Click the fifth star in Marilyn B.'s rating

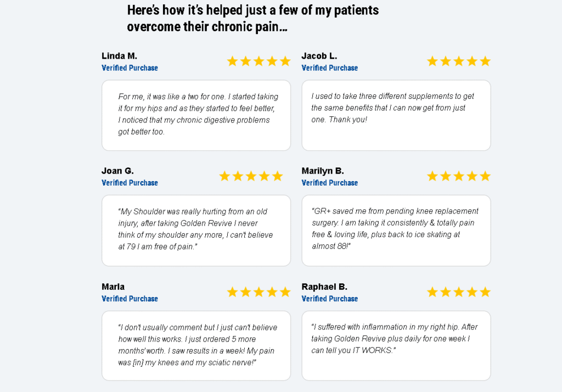[485, 176]
